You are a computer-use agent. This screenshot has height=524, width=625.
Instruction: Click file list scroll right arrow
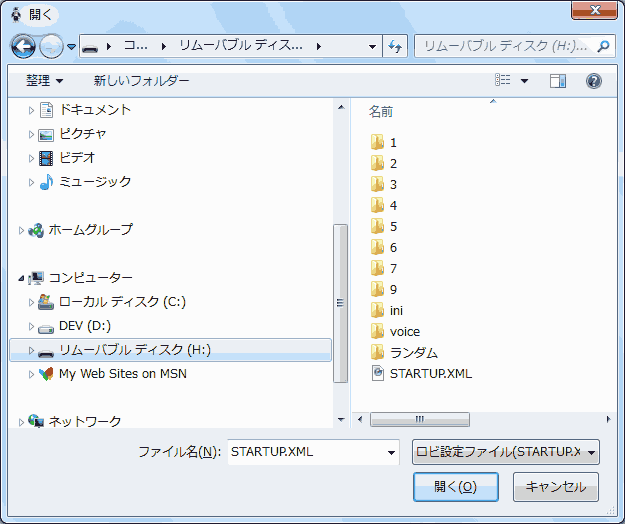pos(608,419)
